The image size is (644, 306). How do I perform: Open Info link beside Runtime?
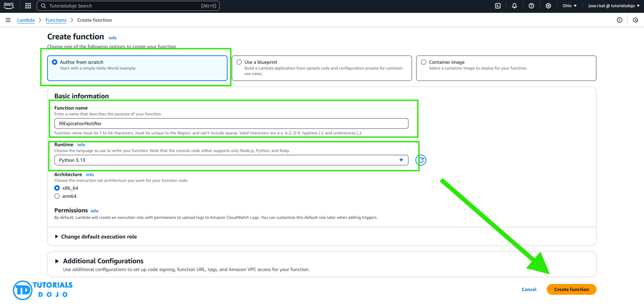81,145
